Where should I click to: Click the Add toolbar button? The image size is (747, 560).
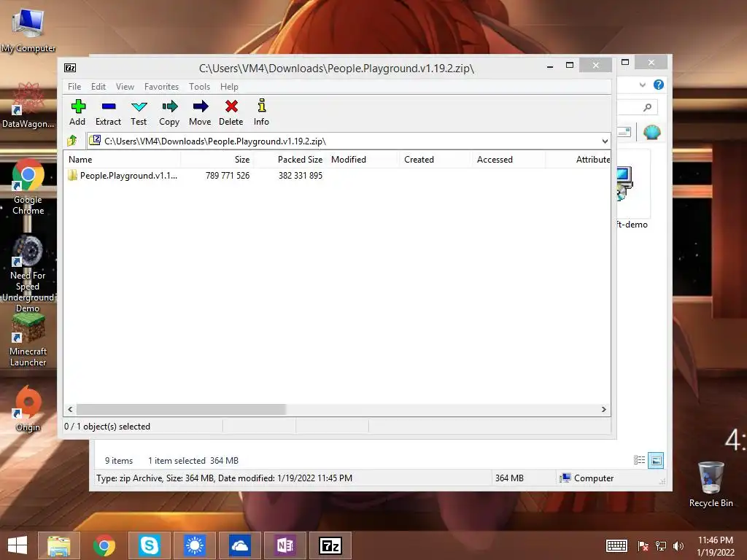(77, 112)
